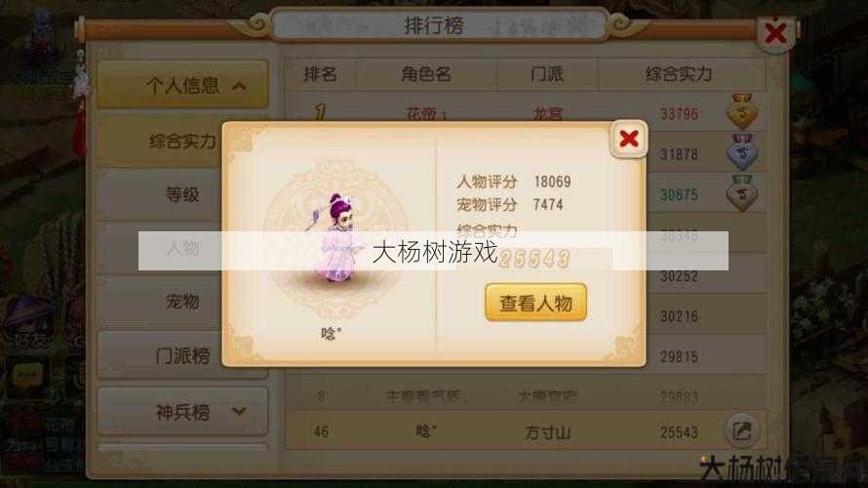The image size is (868, 488).
Task: Click the 查看人物 button
Action: coord(535,303)
